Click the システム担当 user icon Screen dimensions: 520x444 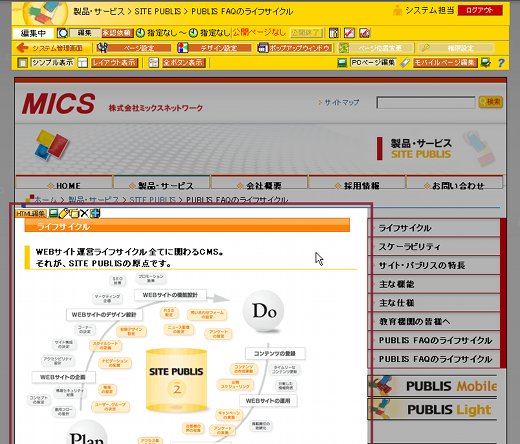[x=397, y=10]
